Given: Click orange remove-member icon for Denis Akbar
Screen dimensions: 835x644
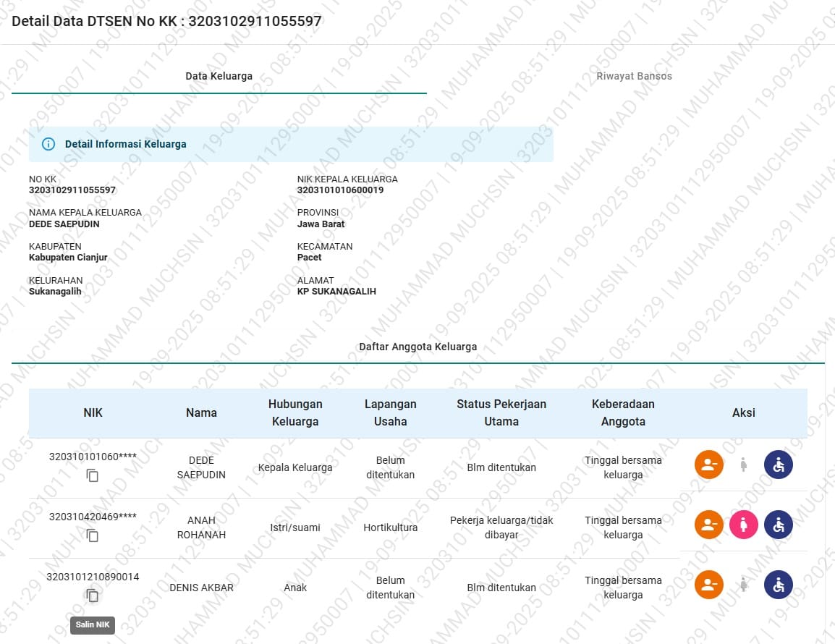Looking at the screenshot, I should (x=709, y=585).
